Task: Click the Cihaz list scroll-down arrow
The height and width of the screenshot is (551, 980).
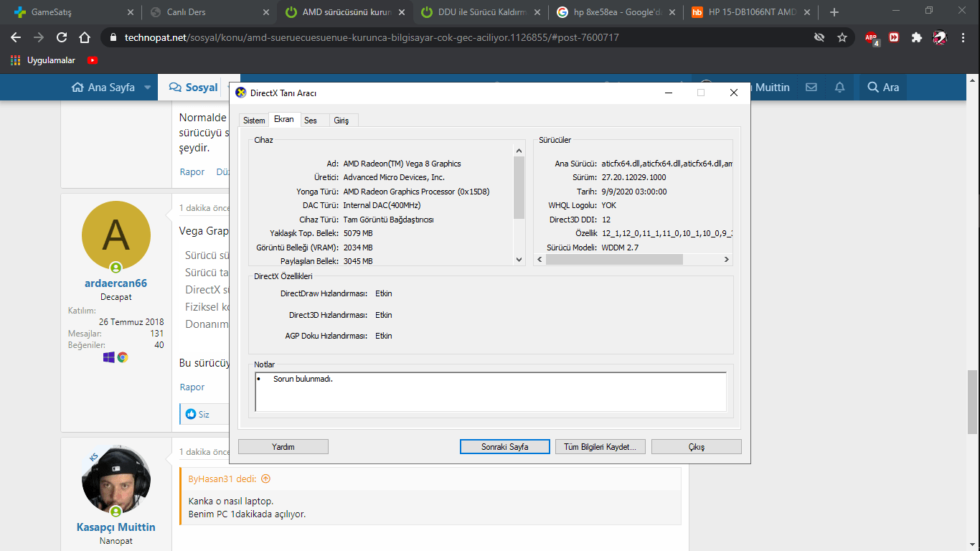Action: coord(519,260)
